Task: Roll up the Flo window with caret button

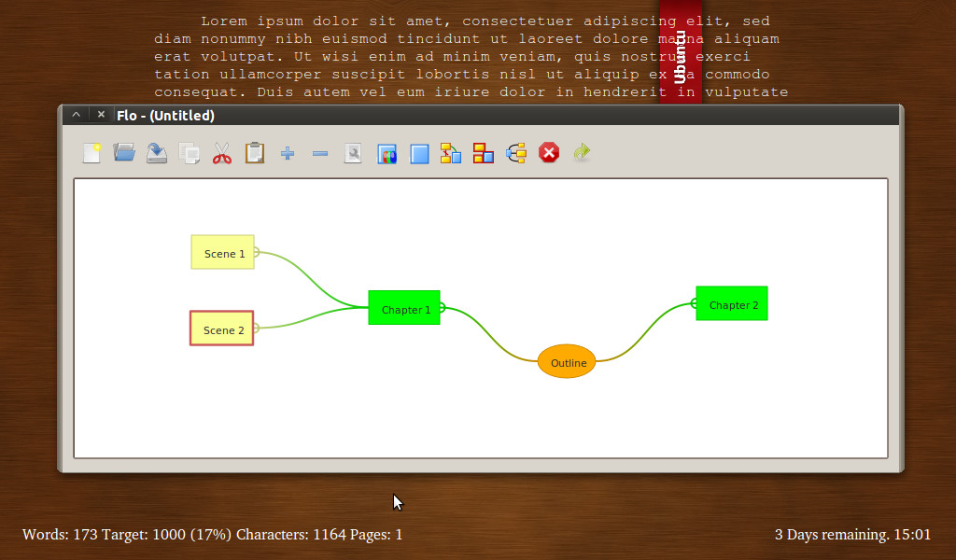Action: (77, 115)
